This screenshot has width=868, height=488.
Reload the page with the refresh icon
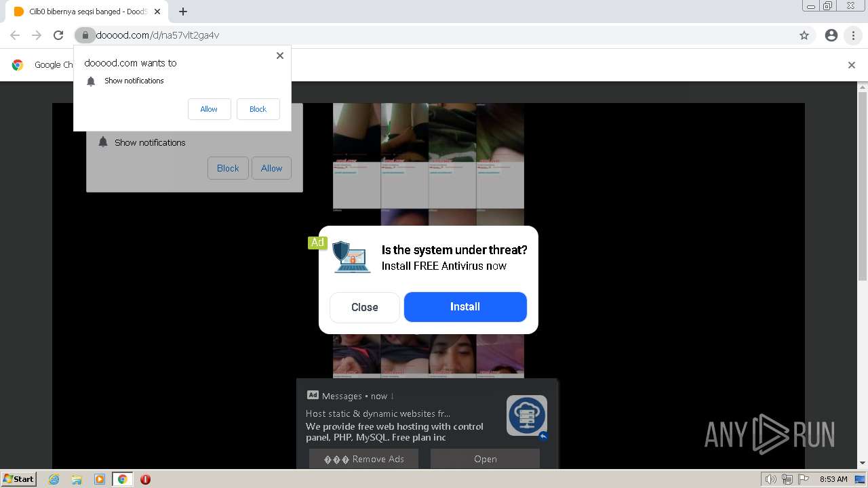coord(58,35)
